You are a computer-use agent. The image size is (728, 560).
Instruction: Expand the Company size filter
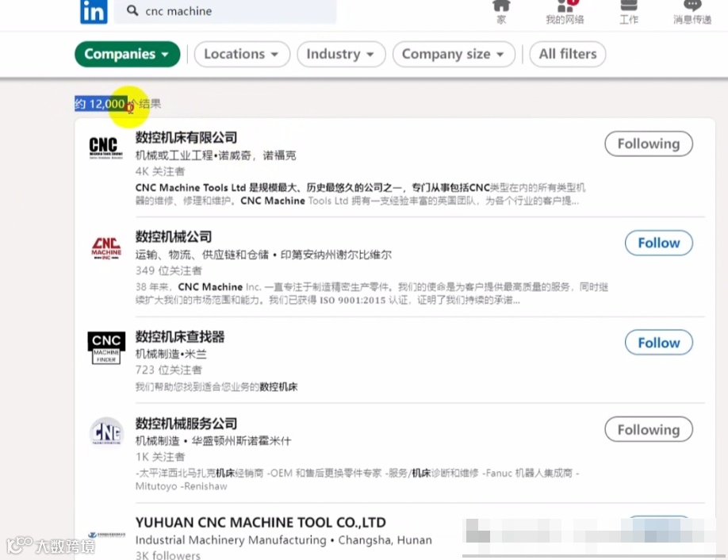click(454, 54)
